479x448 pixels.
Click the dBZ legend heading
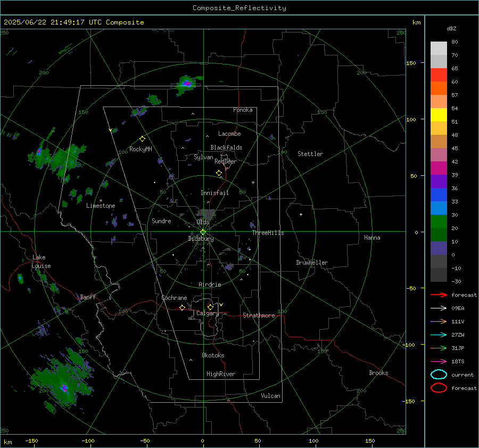coord(451,28)
